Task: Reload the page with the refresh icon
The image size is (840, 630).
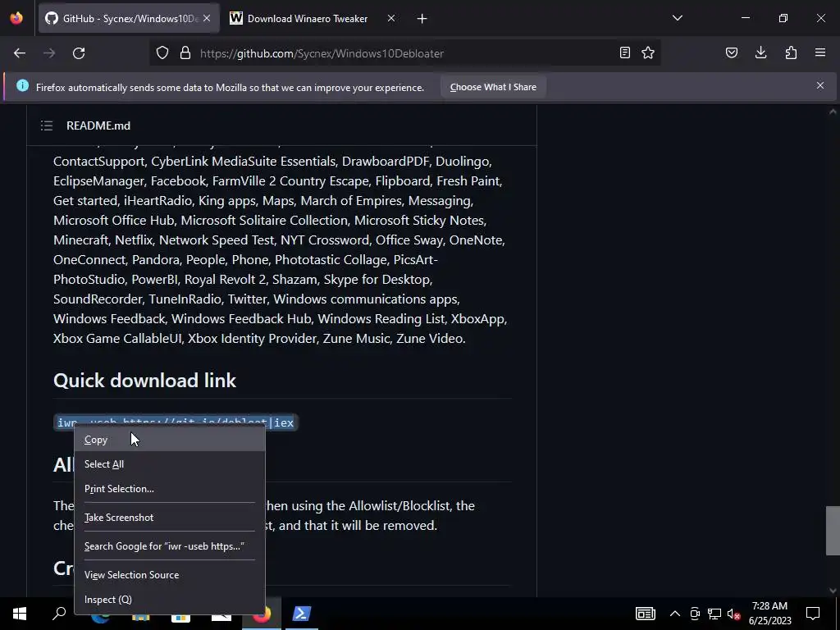Action: [x=79, y=53]
